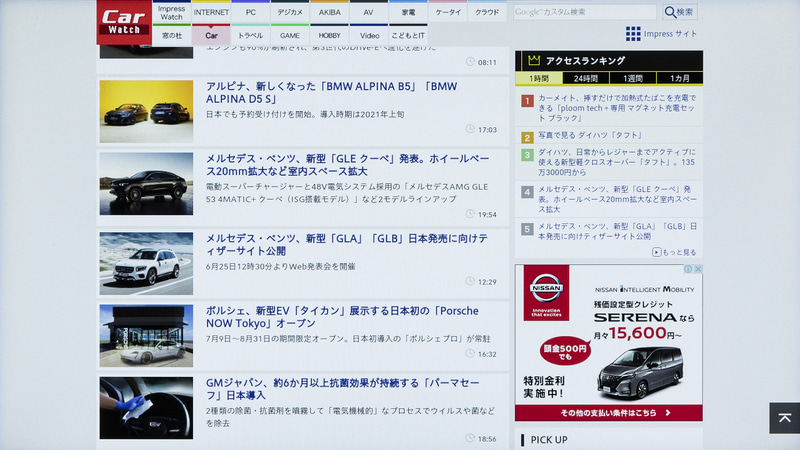The width and height of the screenshot is (800, 450).
Task: Open the クラウド nav tab
Action: [487, 13]
